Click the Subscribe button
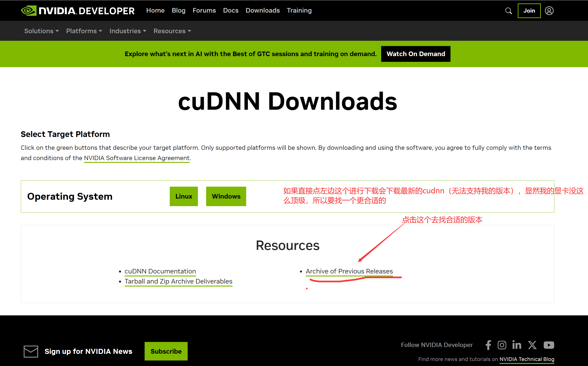This screenshot has height=366, width=588. pyautogui.click(x=166, y=351)
